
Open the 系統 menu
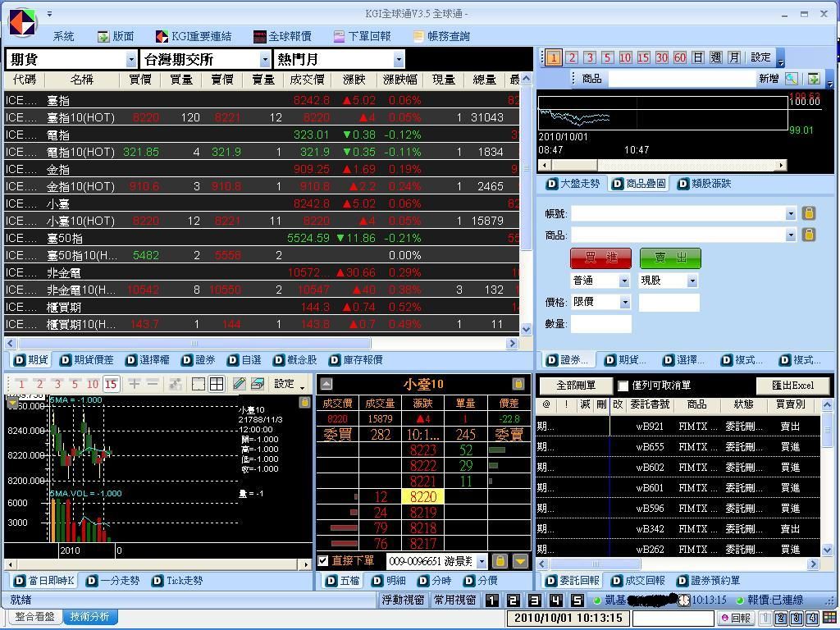point(63,36)
